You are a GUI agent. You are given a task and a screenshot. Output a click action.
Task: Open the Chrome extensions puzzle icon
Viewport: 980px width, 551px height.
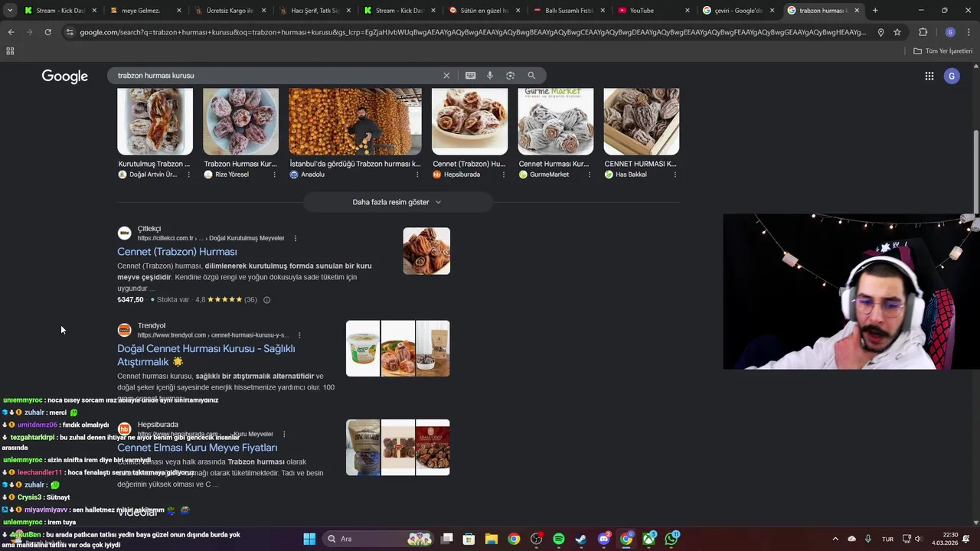tap(923, 32)
